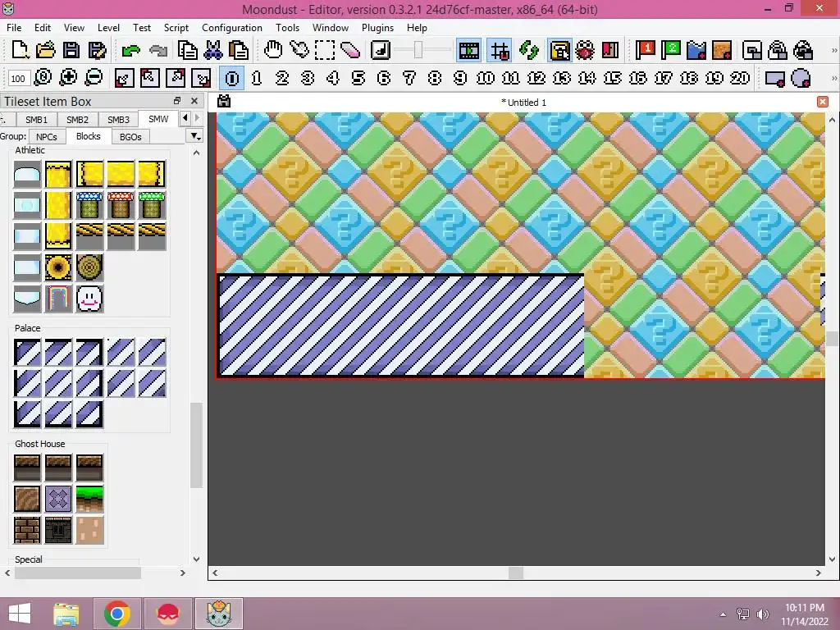The height and width of the screenshot is (630, 840).
Task: Undo the last action with green arrow
Action: click(130, 50)
